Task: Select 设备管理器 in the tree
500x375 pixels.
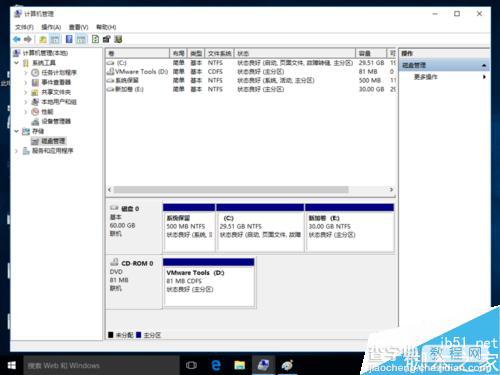Action: pos(56,121)
